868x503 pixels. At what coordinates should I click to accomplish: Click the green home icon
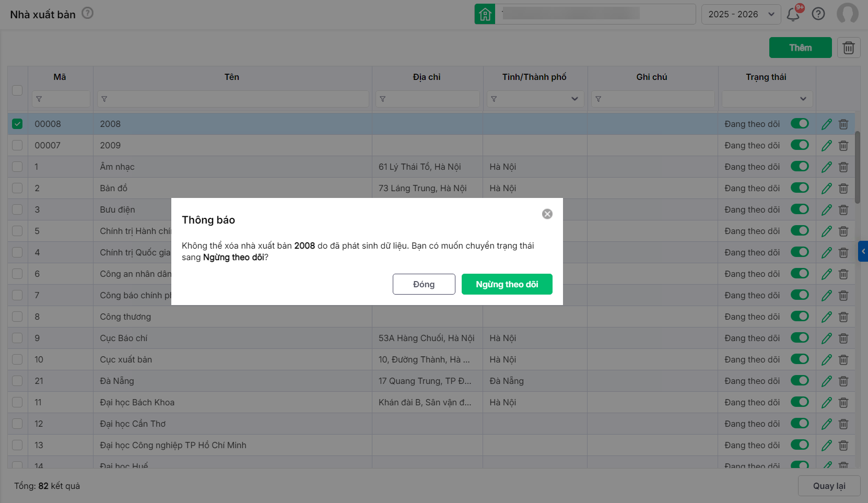tap(485, 14)
